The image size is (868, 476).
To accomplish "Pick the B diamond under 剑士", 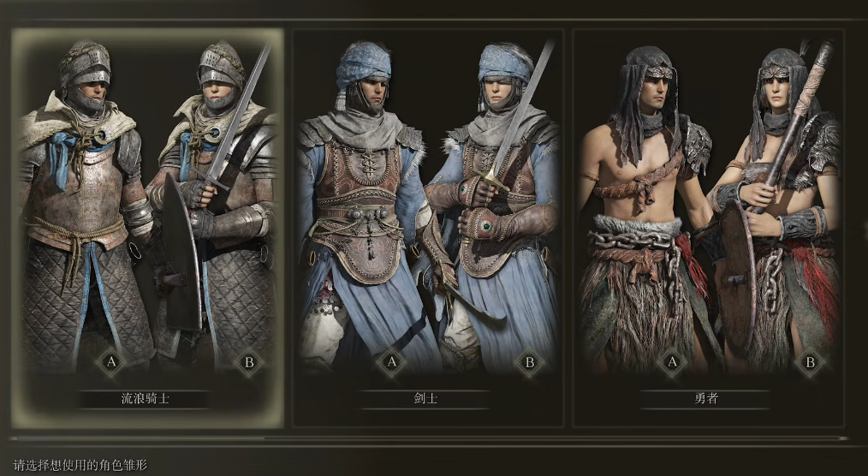I will [x=529, y=362].
